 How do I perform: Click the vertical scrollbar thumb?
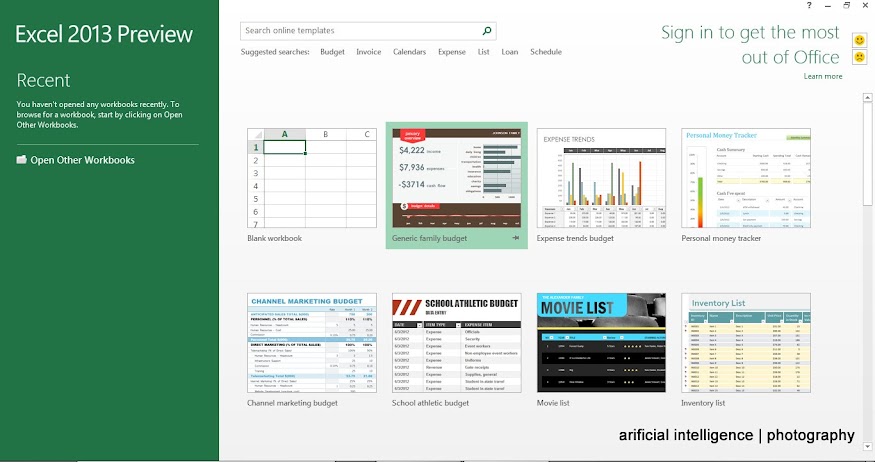[x=867, y=154]
